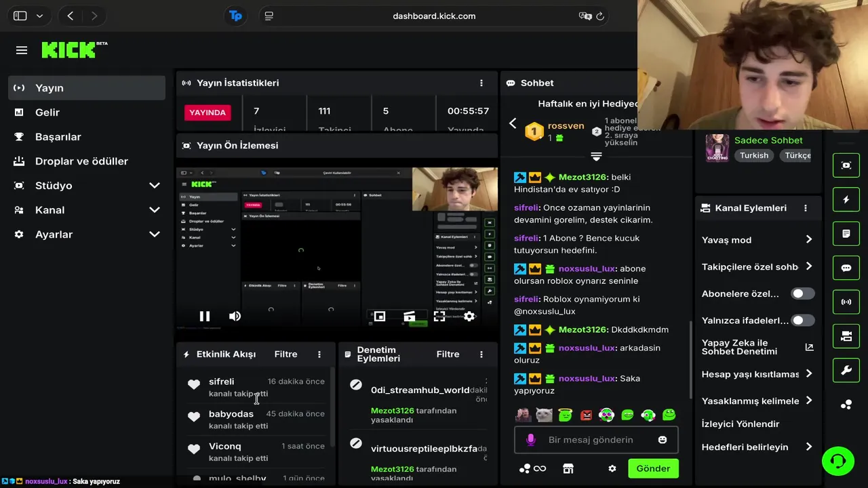This screenshot has height=488, width=868.
Task: Click the Safari address bar
Action: [x=434, y=16]
